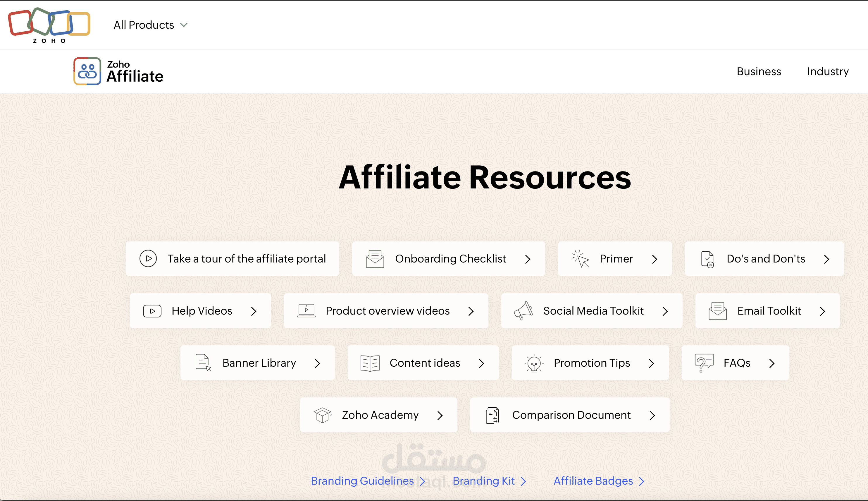Click the Content ideas open book icon
Image resolution: width=868 pixels, height=501 pixels.
[x=370, y=363]
